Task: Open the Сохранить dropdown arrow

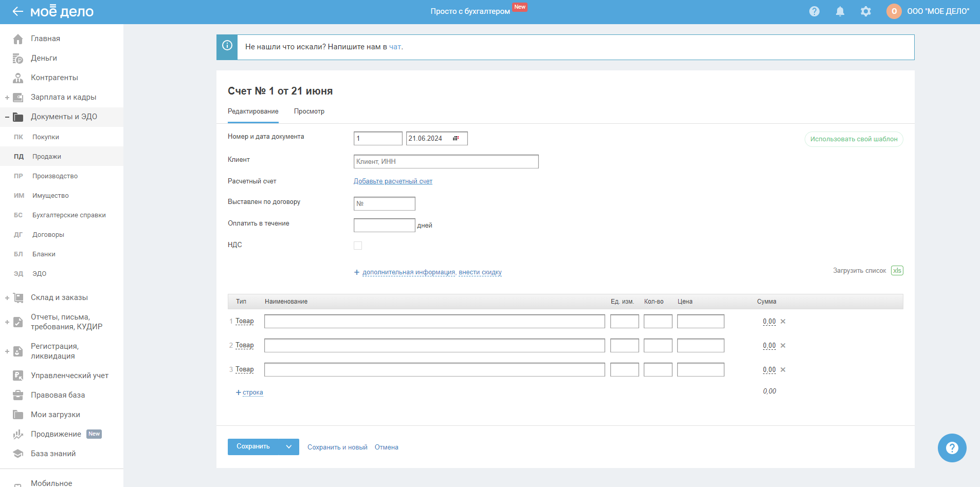Action: coord(289,447)
